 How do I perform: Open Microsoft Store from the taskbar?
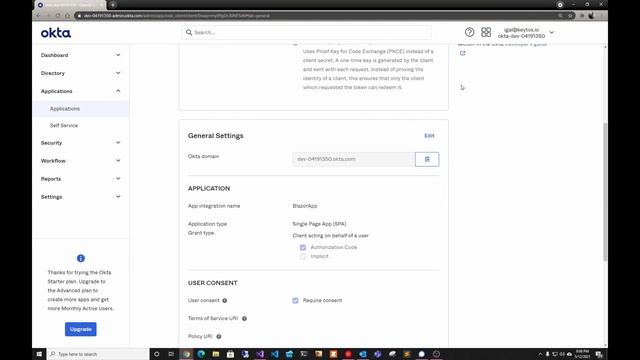click(x=230, y=354)
